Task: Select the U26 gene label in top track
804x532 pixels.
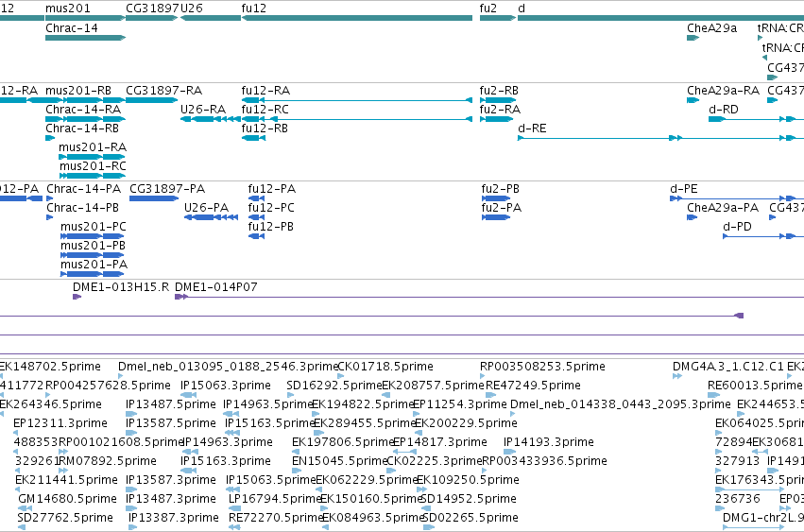Action: click(192, 9)
